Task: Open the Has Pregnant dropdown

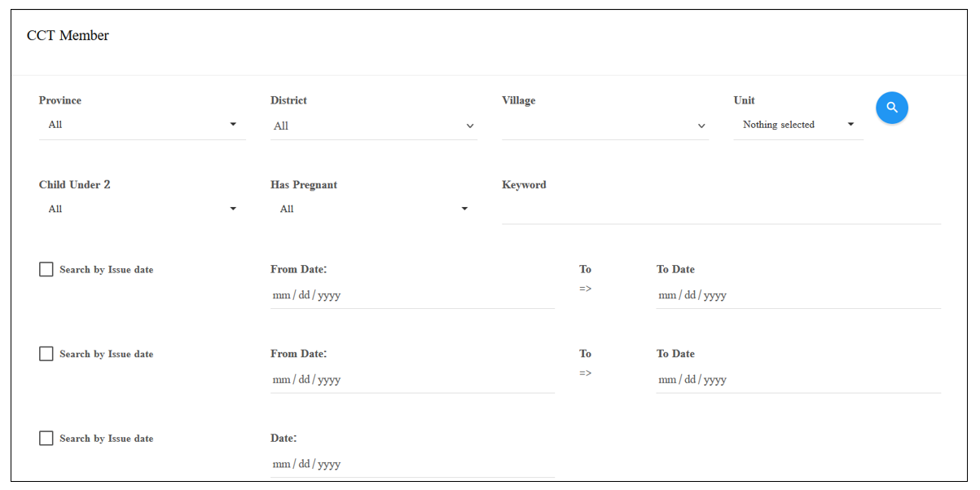Action: pyautogui.click(x=374, y=209)
